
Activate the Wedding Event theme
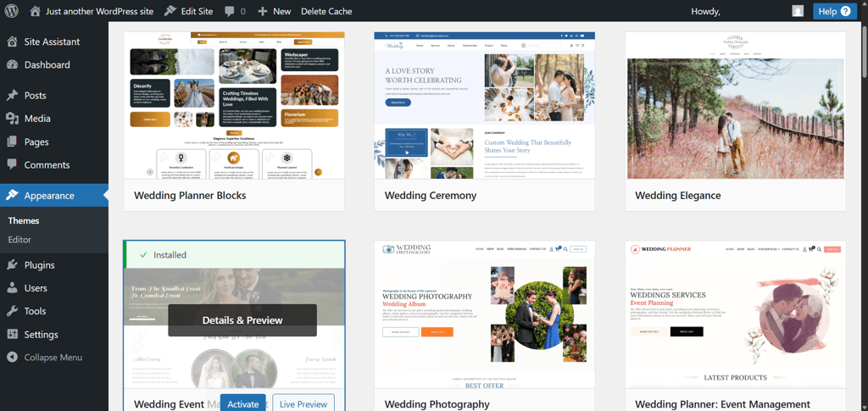coord(243,404)
